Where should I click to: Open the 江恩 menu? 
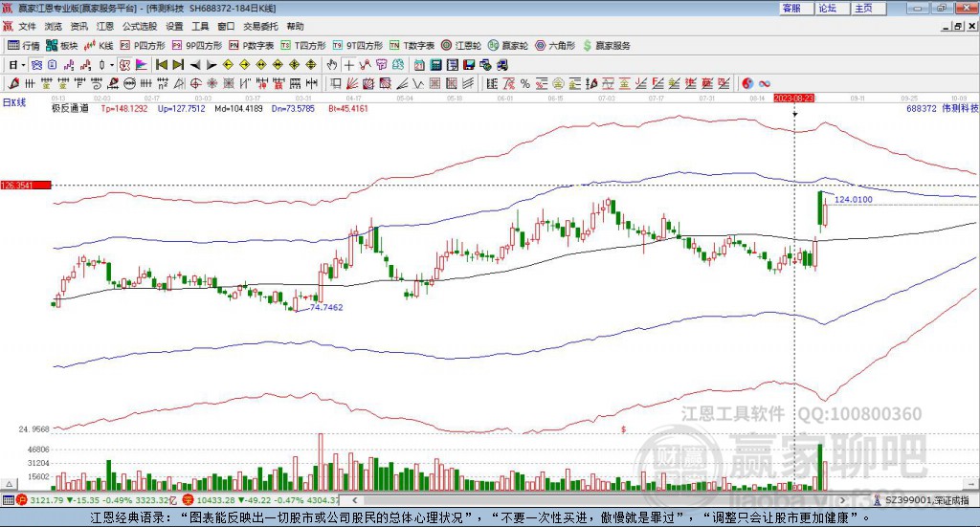click(105, 26)
